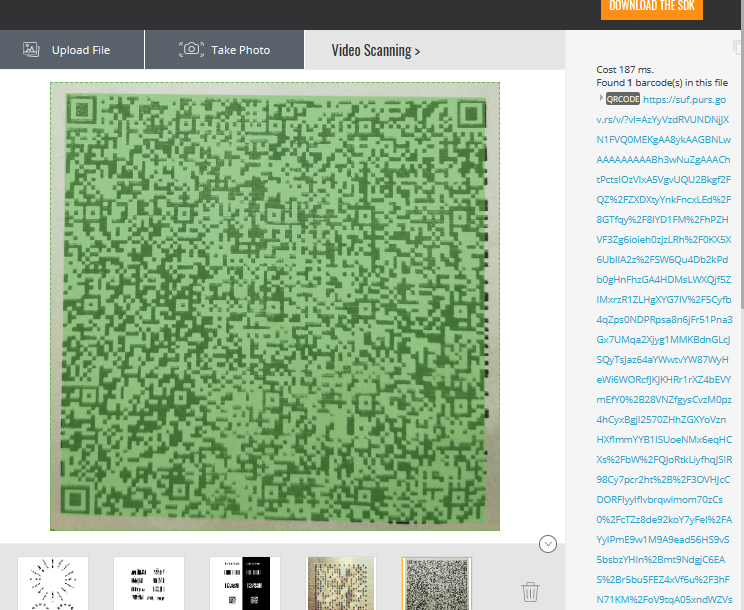Select the circular radial barcode thumbnail
The image size is (744, 610).
coord(53,583)
